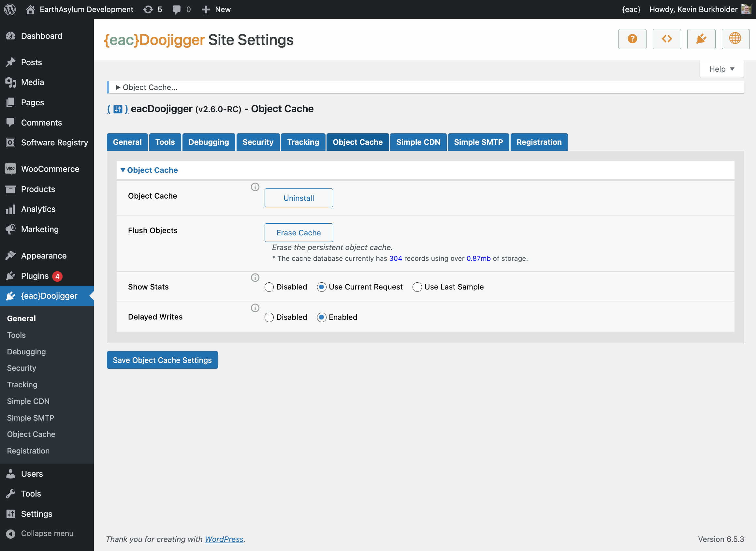Switch to the Simple SMTP tab
Screen dimensions: 756x551
478,142
